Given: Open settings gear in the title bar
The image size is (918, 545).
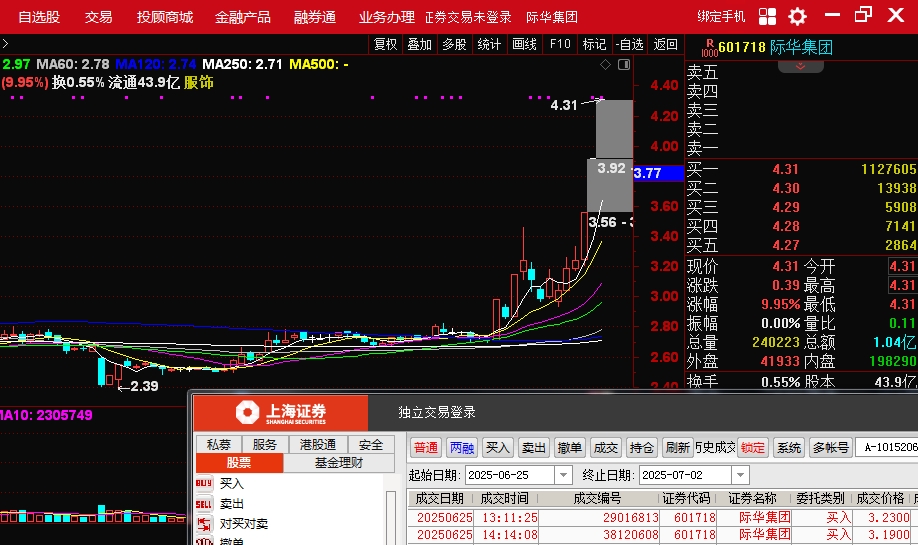Looking at the screenshot, I should click(797, 16).
